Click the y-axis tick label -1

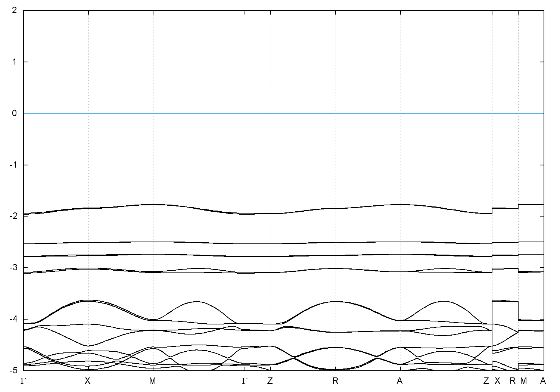pyautogui.click(x=13, y=165)
